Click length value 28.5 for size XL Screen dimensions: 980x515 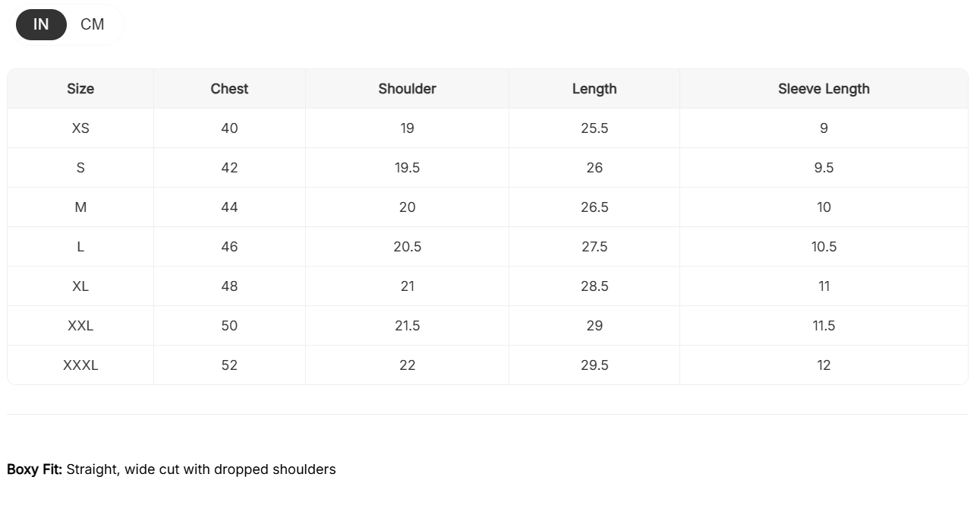[x=594, y=286]
